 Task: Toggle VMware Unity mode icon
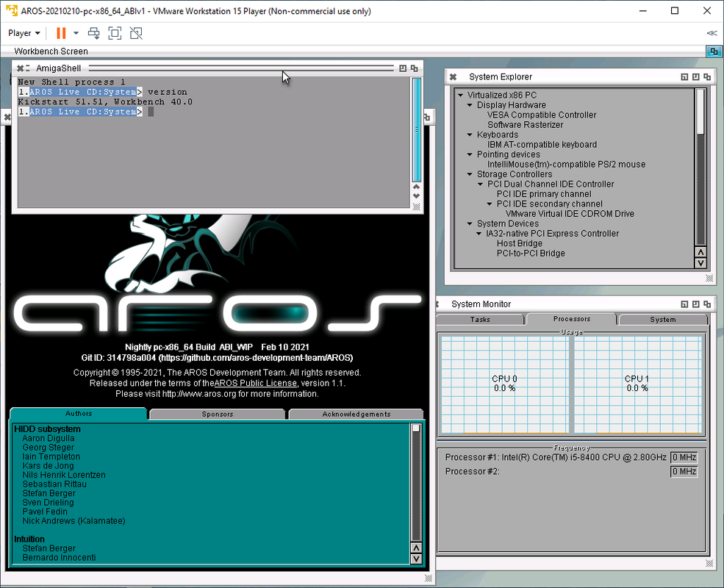click(136, 33)
